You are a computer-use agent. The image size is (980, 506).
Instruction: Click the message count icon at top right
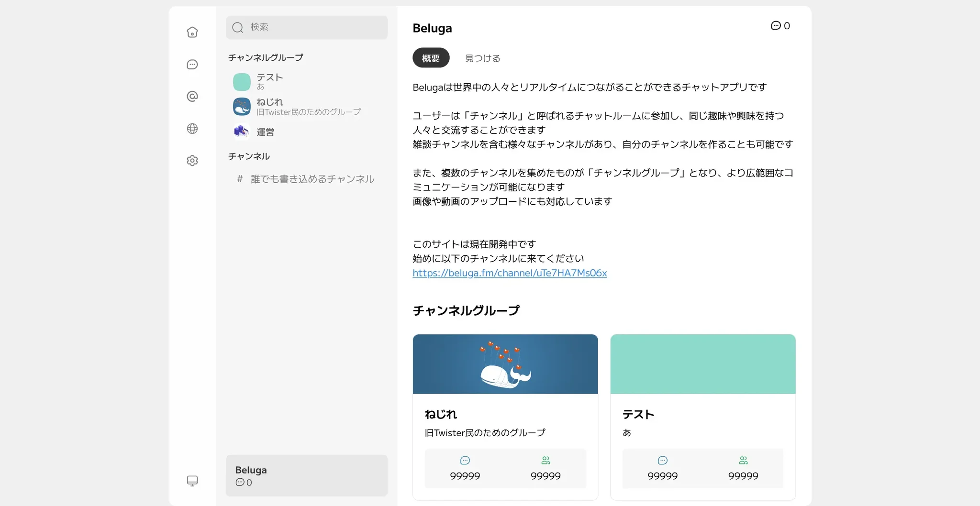pyautogui.click(x=776, y=26)
